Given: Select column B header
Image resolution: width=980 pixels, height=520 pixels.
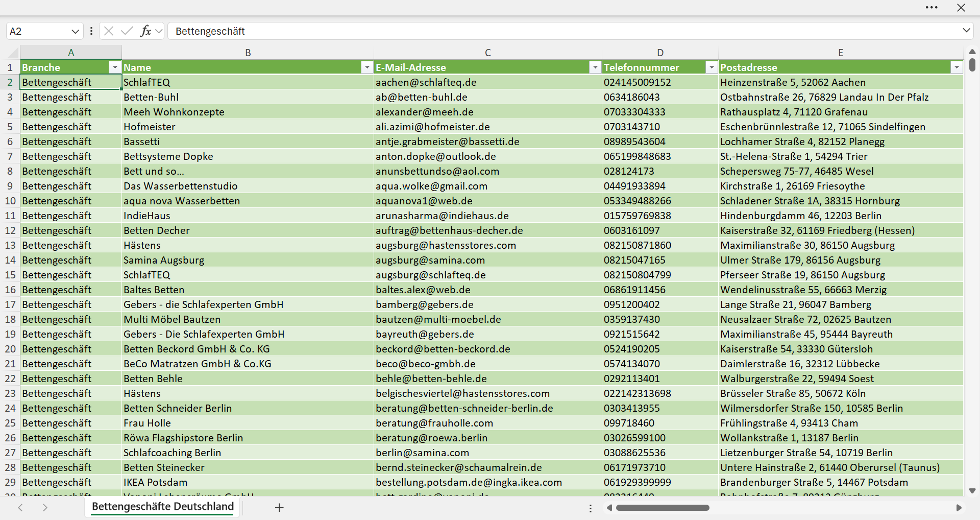Looking at the screenshot, I should click(x=248, y=53).
